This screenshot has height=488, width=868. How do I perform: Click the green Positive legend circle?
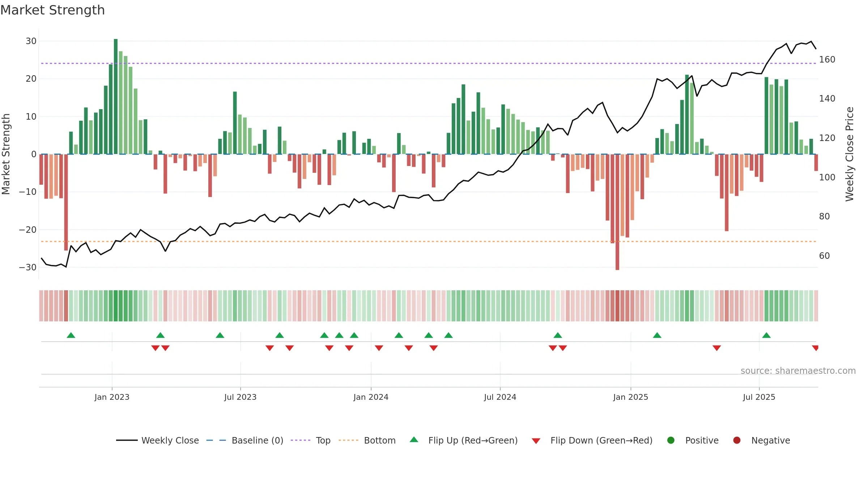pos(671,440)
